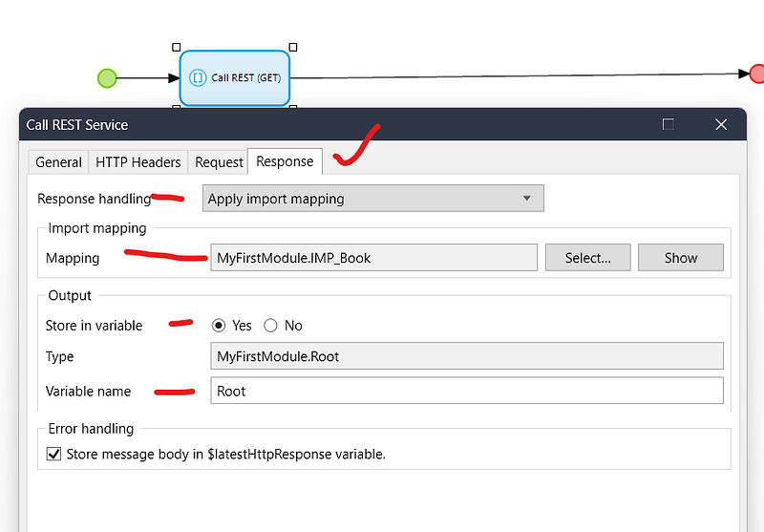The image size is (764, 532).
Task: Click the green start event circle
Action: point(107,77)
